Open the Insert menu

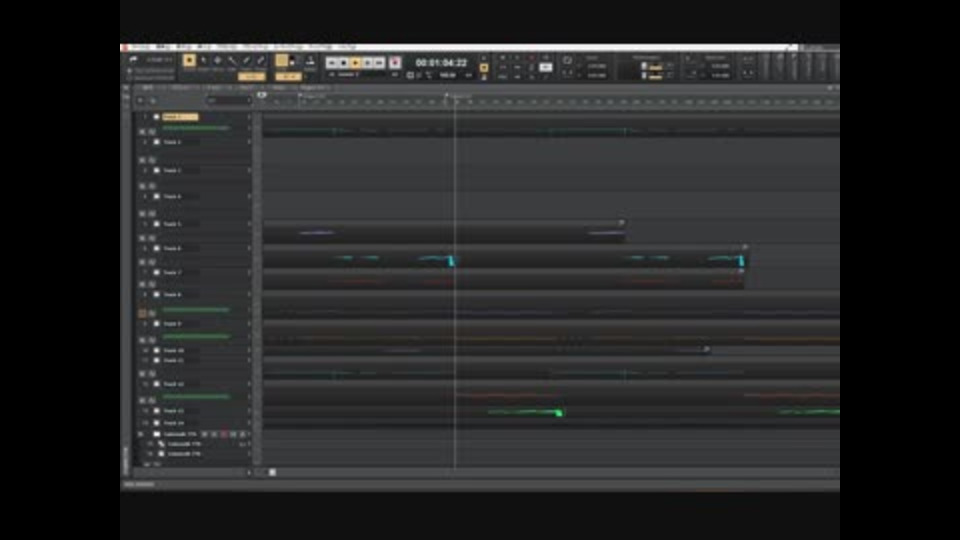pyautogui.click(x=204, y=47)
